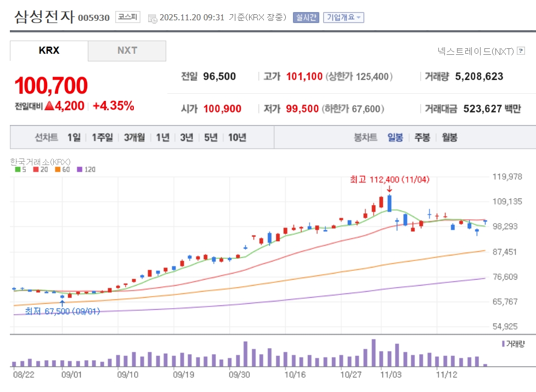The image size is (536, 392).
Task: Switch candle chart to 주봉
Action: tap(422, 137)
